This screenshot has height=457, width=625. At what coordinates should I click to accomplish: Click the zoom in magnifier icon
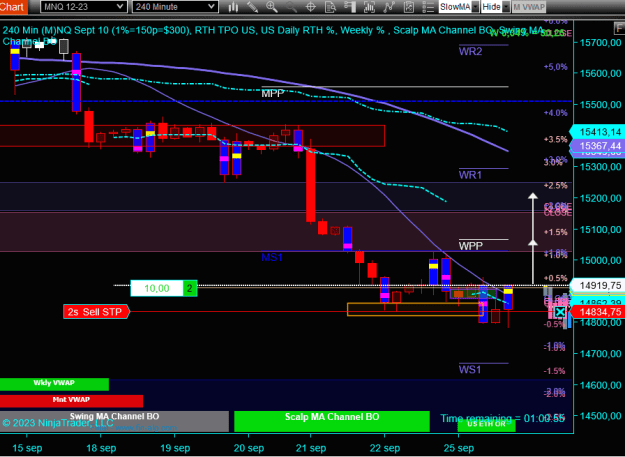272,7
